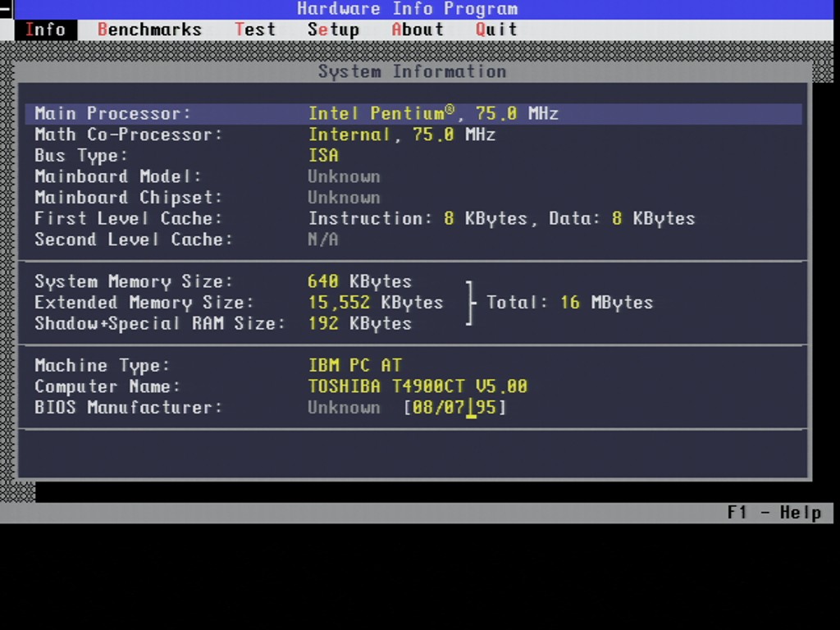
Task: Click the Instruction: 8 KBytes value
Action: coord(418,218)
